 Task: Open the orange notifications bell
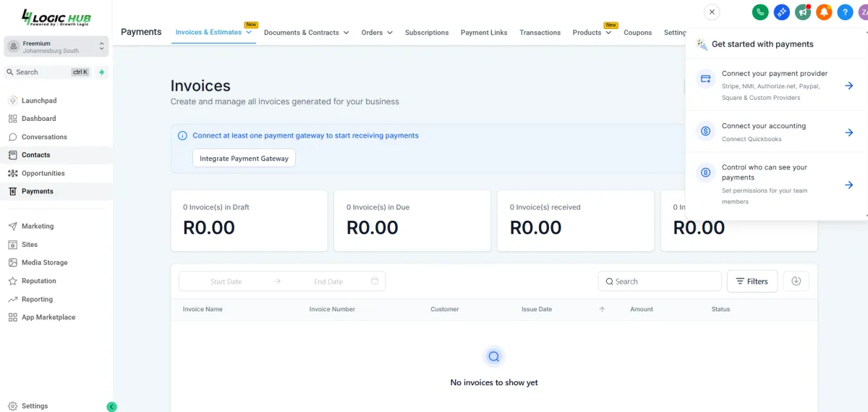click(x=824, y=12)
